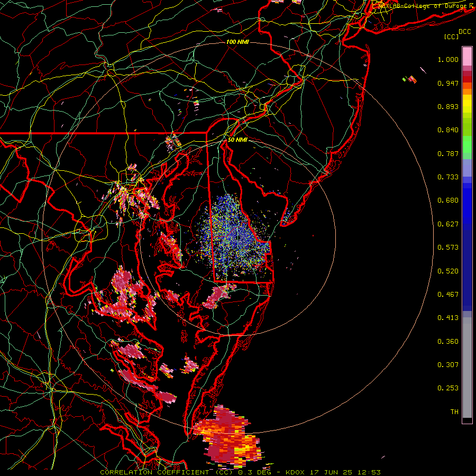Select the 0.413 legend label
476x476 pixels.
(448, 318)
